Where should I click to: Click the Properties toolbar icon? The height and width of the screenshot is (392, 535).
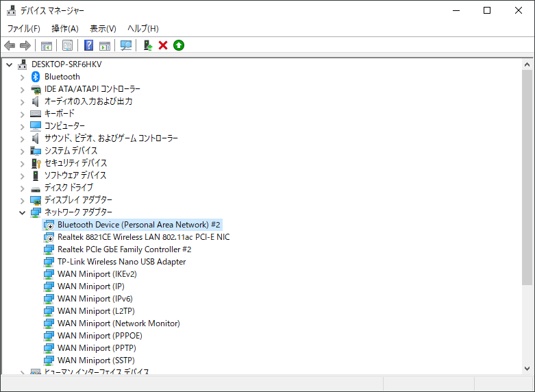tap(67, 45)
